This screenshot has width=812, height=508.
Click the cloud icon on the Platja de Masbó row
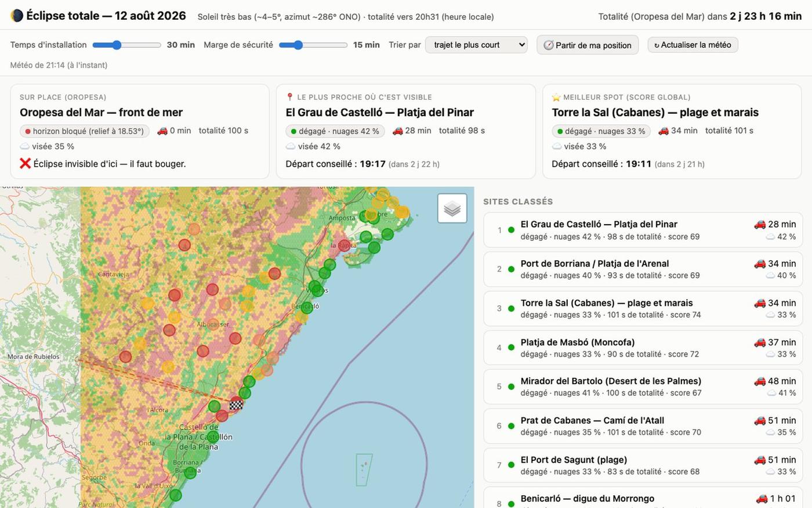(771, 354)
